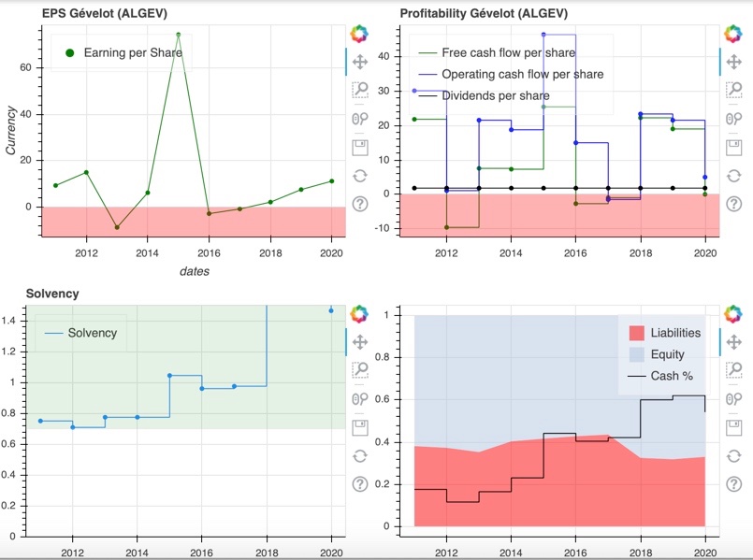The image size is (753, 560).
Task: Activate Box Zoom on the Solvency chart
Action: tap(360, 370)
